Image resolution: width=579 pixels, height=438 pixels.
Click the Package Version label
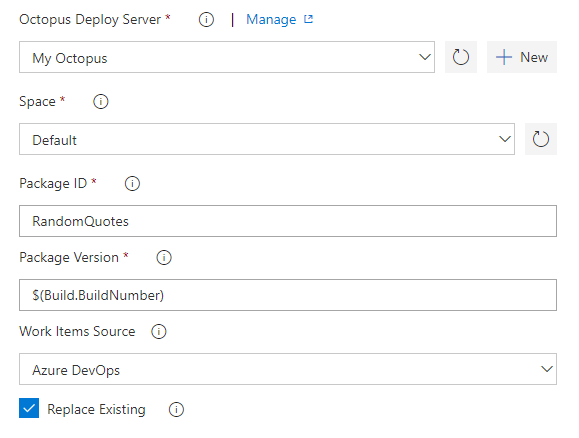pos(69,257)
